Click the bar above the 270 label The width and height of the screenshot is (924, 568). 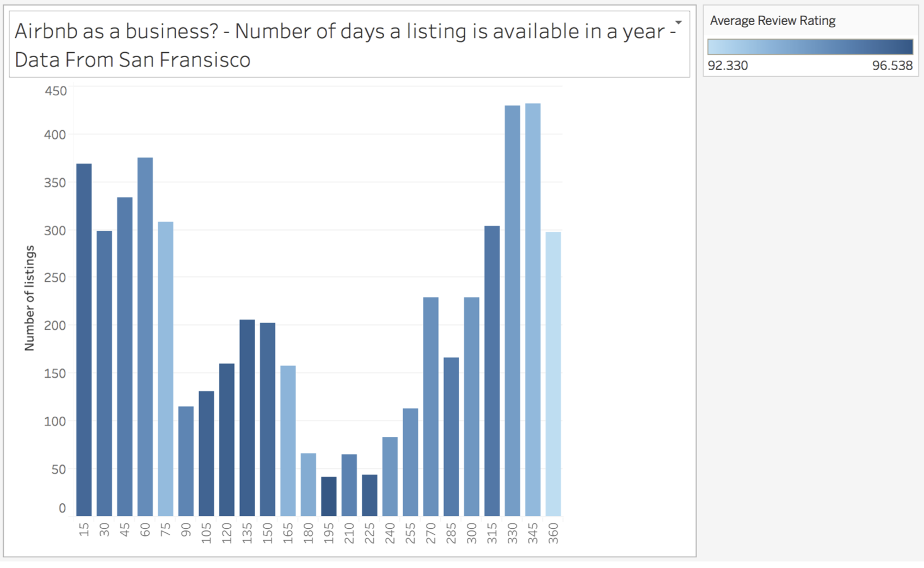coord(430,406)
